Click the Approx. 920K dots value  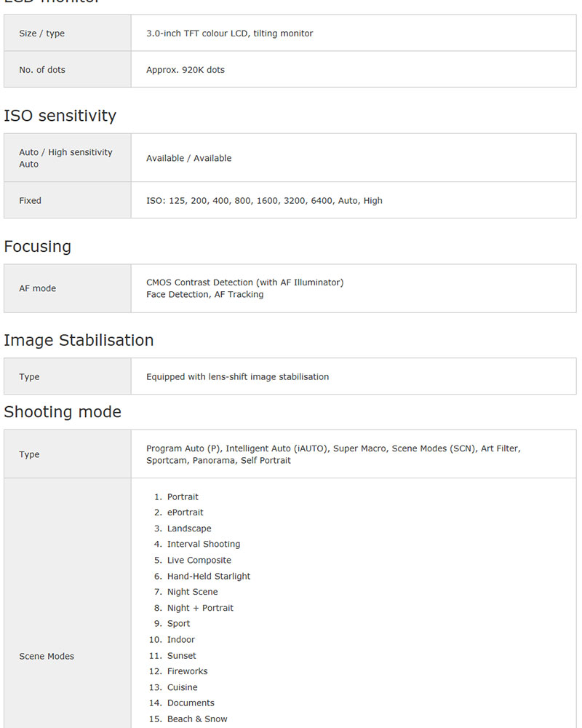(x=186, y=70)
